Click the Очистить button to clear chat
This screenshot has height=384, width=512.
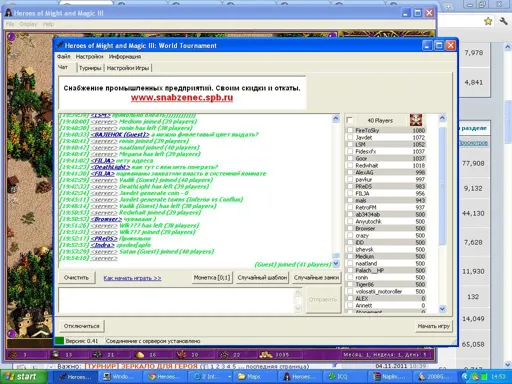click(76, 277)
